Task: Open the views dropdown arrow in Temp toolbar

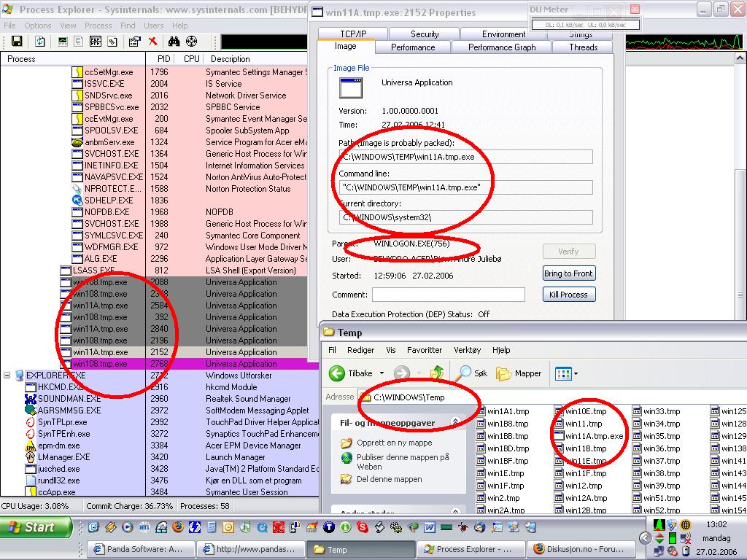Action: 576,374
